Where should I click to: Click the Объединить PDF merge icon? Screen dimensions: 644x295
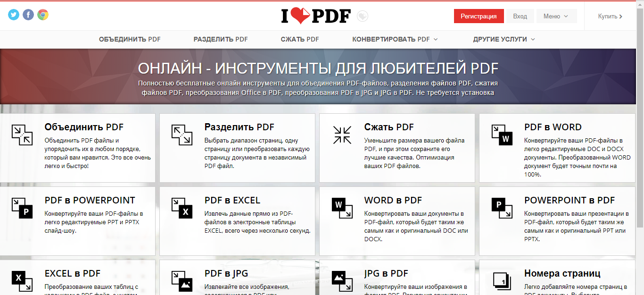pos(22,135)
